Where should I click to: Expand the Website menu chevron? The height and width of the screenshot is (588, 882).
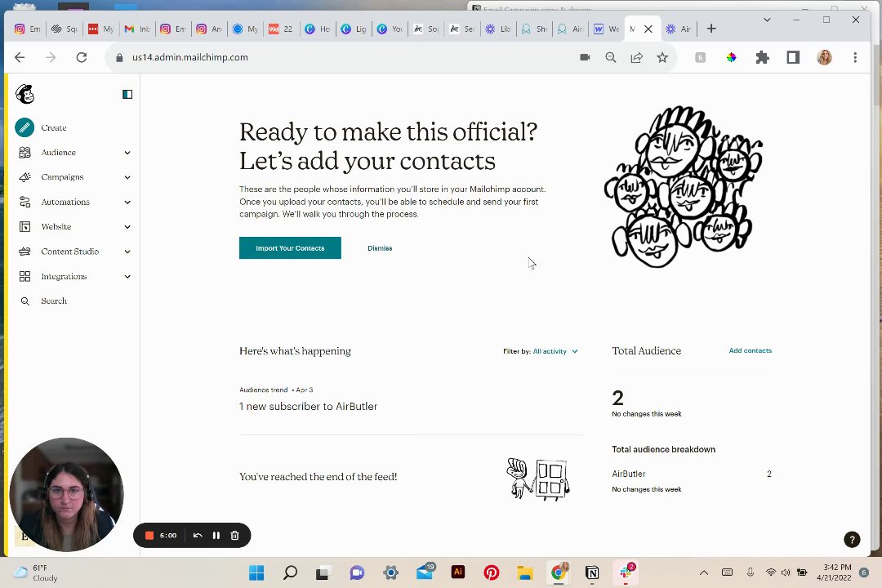[127, 227]
